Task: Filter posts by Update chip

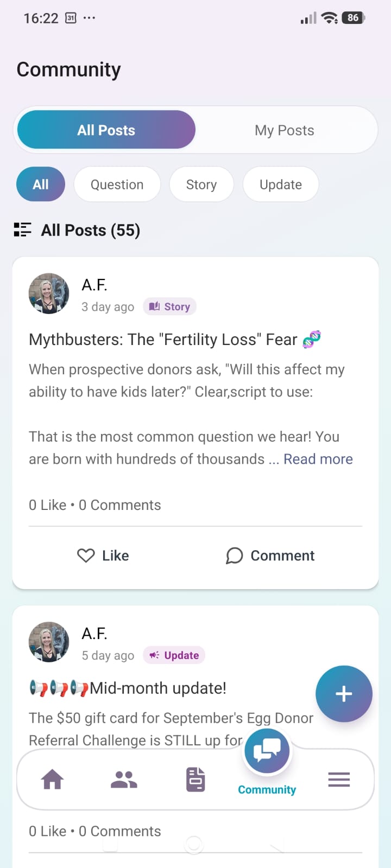Action: coord(281,184)
